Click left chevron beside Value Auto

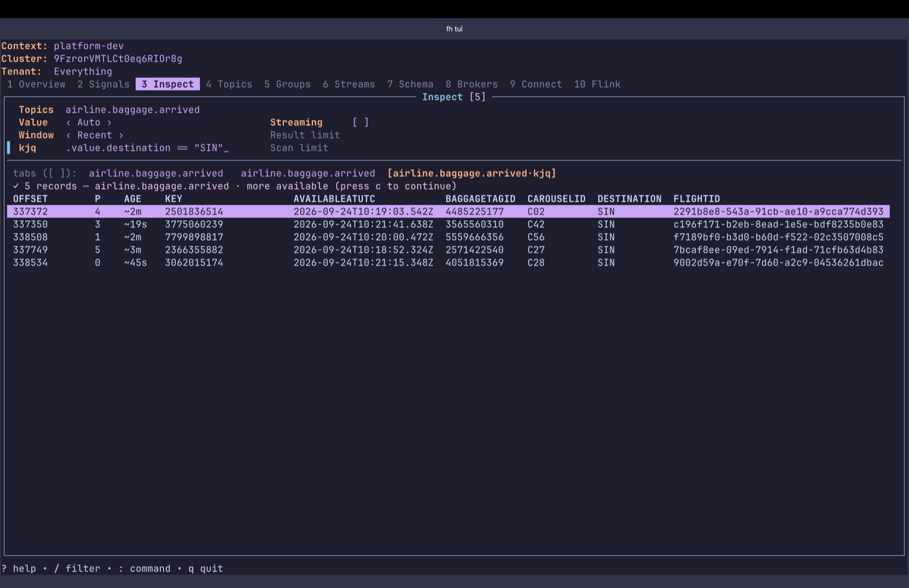pos(68,122)
